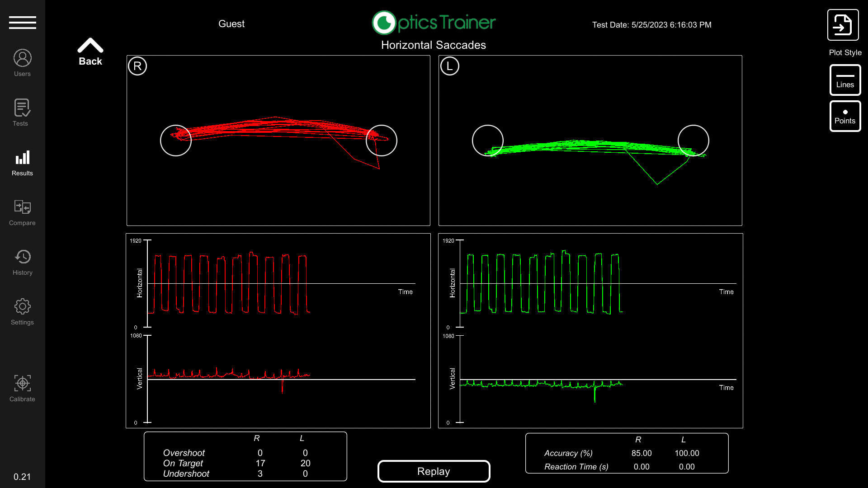Open Guest user menu

tap(231, 23)
